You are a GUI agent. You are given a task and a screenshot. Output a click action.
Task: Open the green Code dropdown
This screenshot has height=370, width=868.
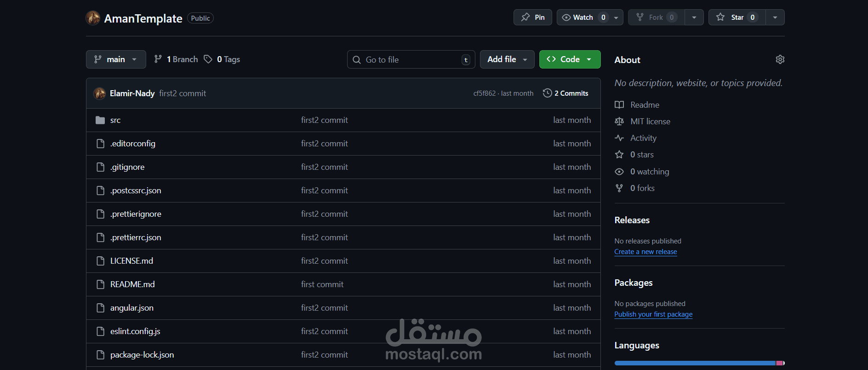[570, 59]
